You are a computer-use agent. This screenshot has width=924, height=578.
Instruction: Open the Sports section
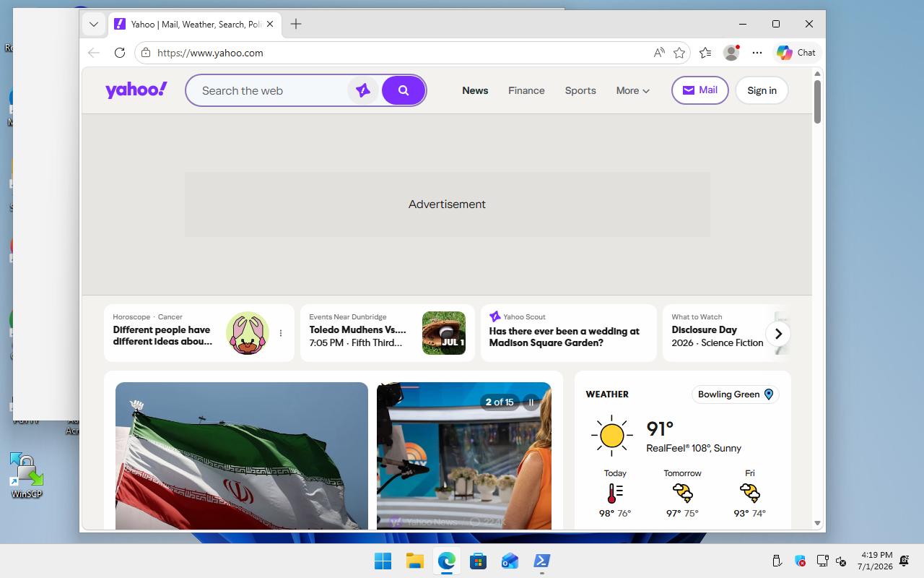(x=580, y=90)
